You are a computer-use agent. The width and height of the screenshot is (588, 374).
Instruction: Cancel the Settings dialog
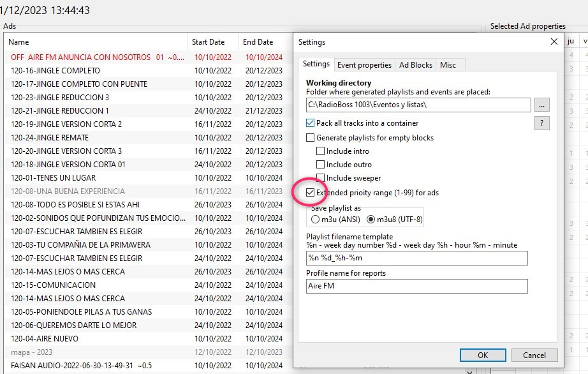pos(534,355)
